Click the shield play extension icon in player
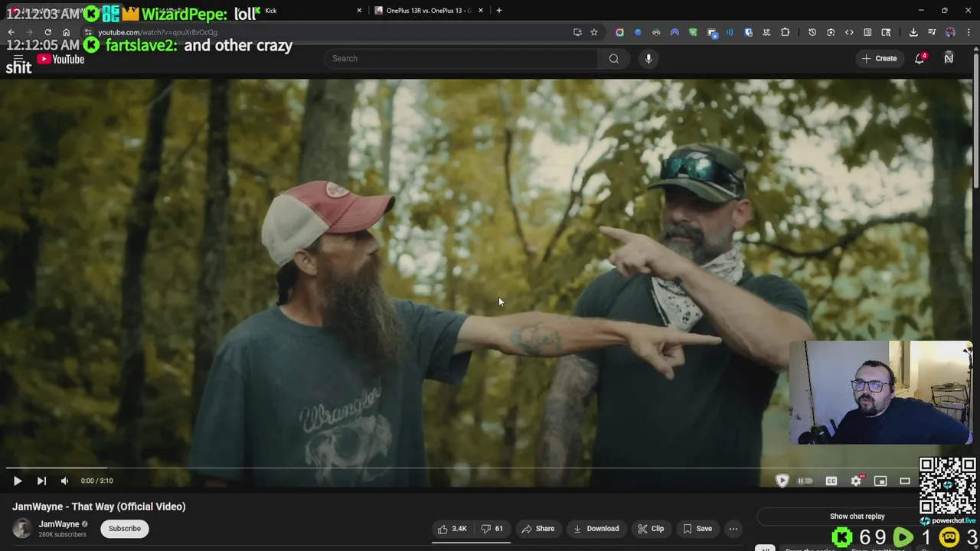 coord(782,481)
